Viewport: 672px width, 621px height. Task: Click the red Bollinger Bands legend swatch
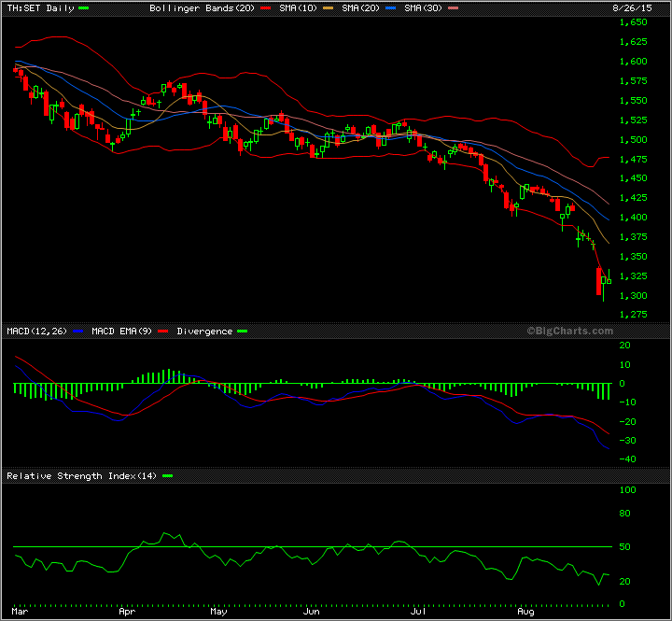tap(265, 8)
